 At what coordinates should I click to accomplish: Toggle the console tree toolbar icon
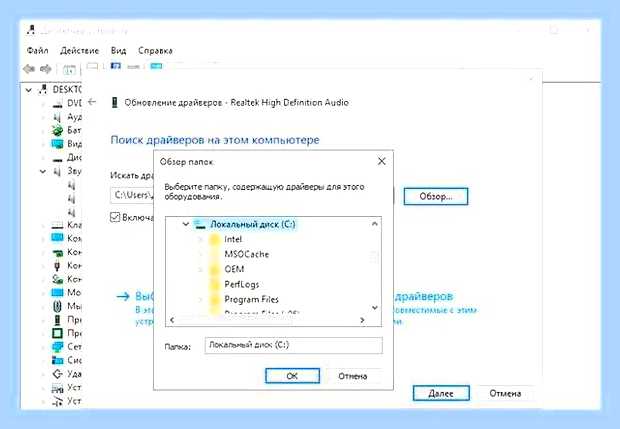pos(69,70)
